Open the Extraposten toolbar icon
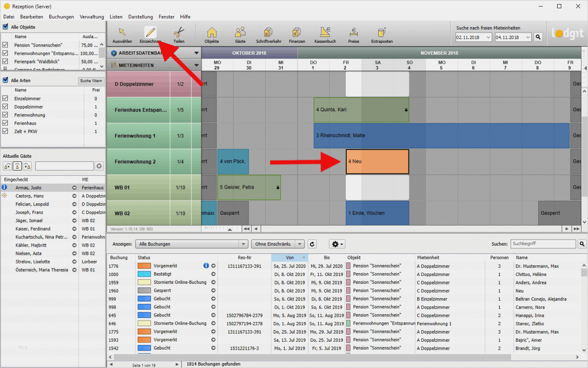Viewport: 588px width, 368px height. [382, 34]
